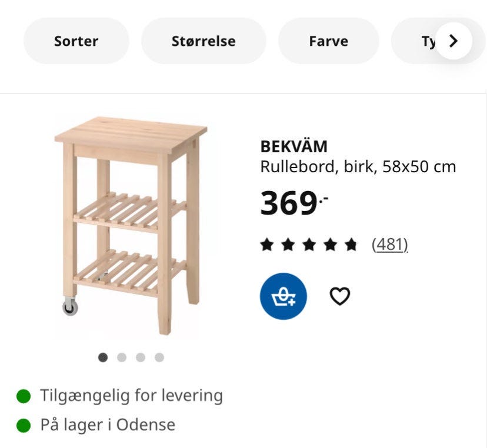
Task: Open the Farve color filter
Action: tap(328, 41)
